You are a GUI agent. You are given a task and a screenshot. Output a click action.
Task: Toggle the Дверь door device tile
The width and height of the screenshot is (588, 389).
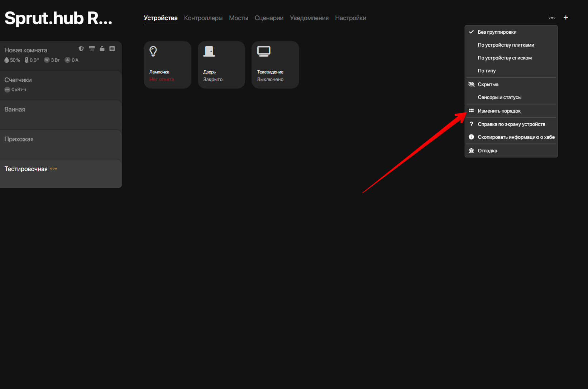coord(221,65)
